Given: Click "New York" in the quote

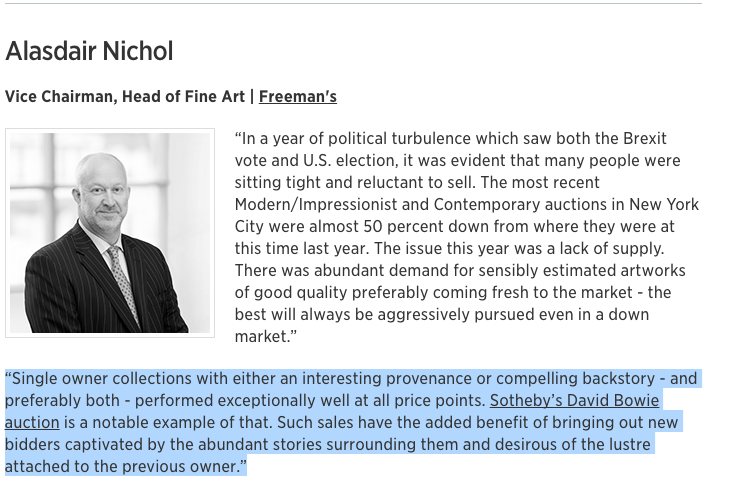Looking at the screenshot, I should click(664, 204).
